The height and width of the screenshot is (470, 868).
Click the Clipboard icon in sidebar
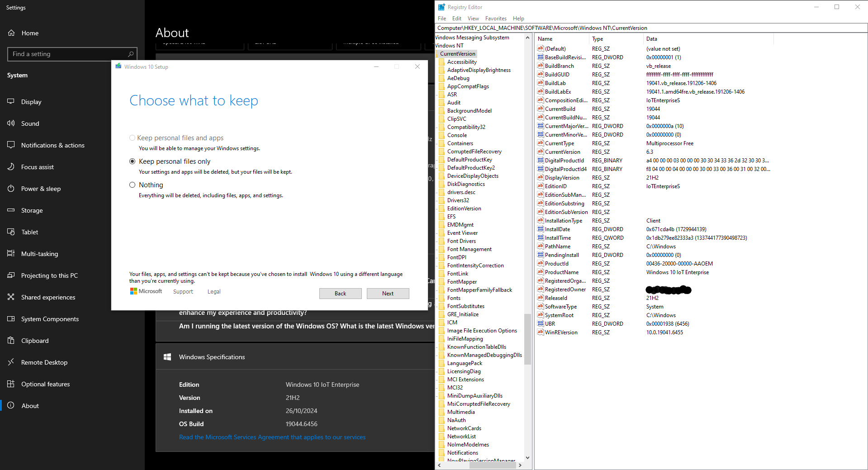coord(11,341)
